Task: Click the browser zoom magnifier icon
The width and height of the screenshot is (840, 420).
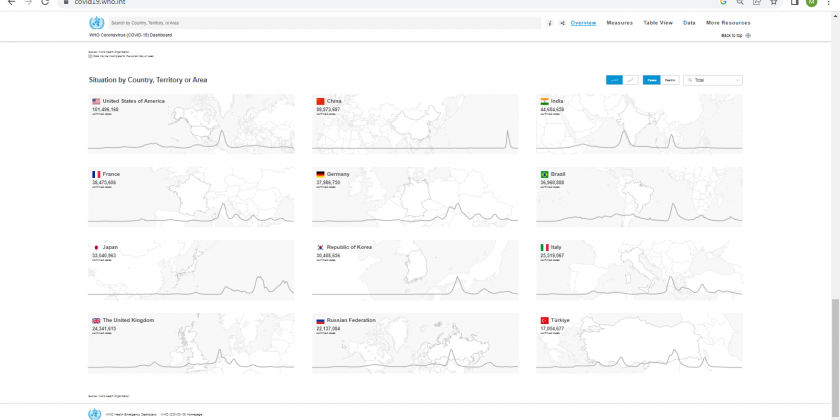Action: click(x=738, y=3)
